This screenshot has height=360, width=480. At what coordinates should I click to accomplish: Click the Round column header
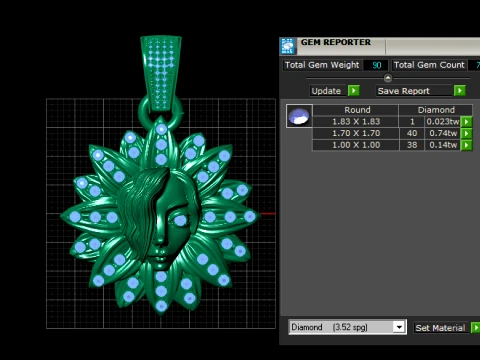(x=357, y=110)
